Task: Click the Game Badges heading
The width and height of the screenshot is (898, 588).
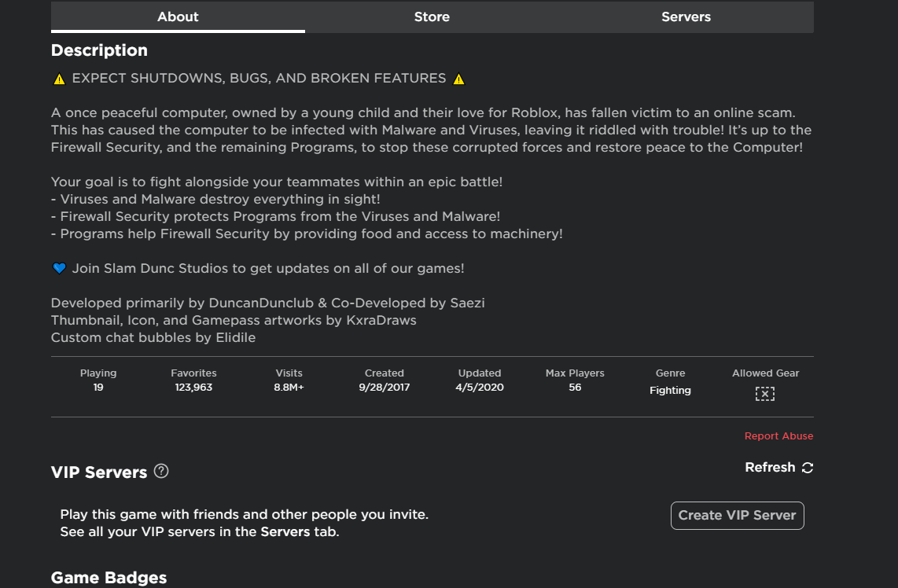Action: pyautogui.click(x=109, y=578)
